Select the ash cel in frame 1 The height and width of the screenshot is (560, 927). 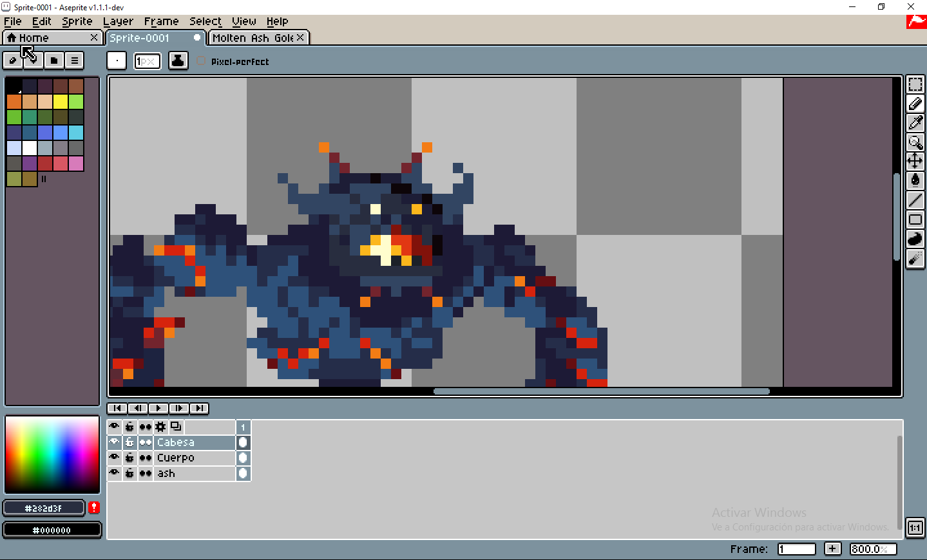243,473
